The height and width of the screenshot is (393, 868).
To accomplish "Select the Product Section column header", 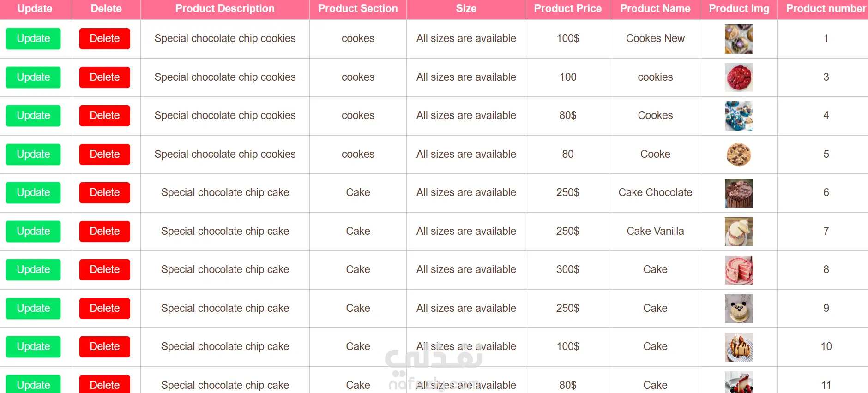I will [358, 9].
